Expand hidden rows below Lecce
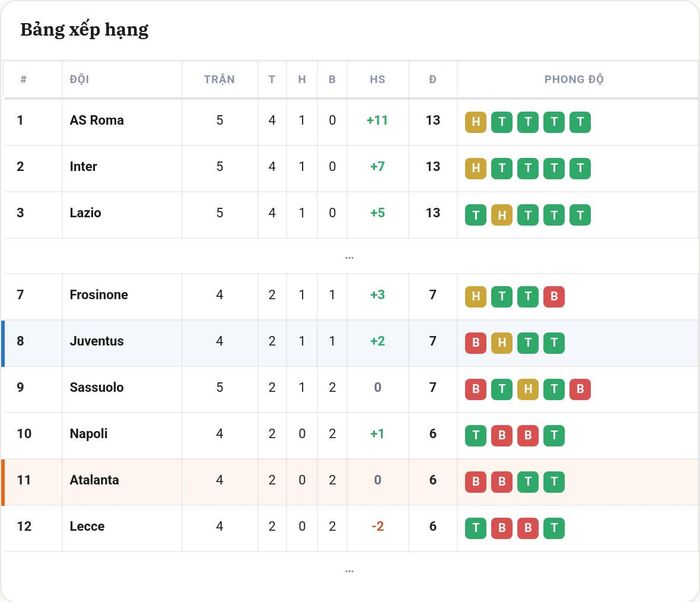 (350, 571)
